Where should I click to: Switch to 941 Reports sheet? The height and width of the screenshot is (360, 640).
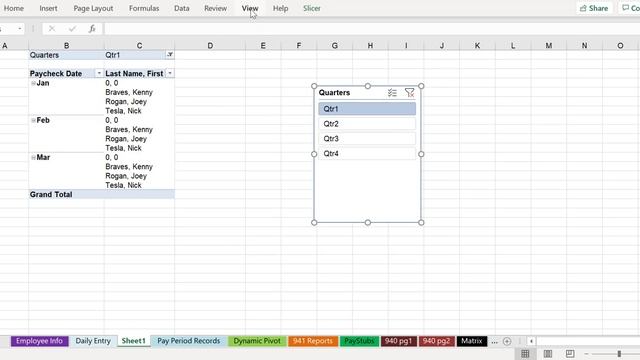[313, 341]
